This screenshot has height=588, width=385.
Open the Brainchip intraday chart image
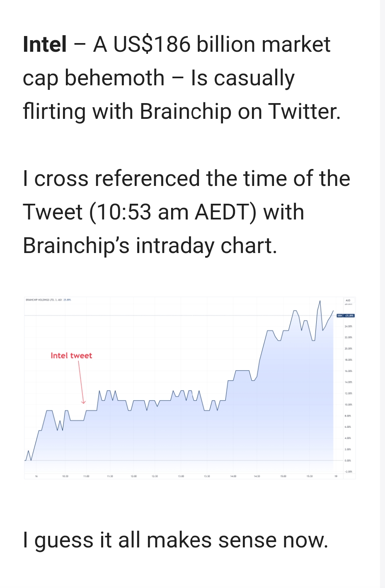click(190, 388)
